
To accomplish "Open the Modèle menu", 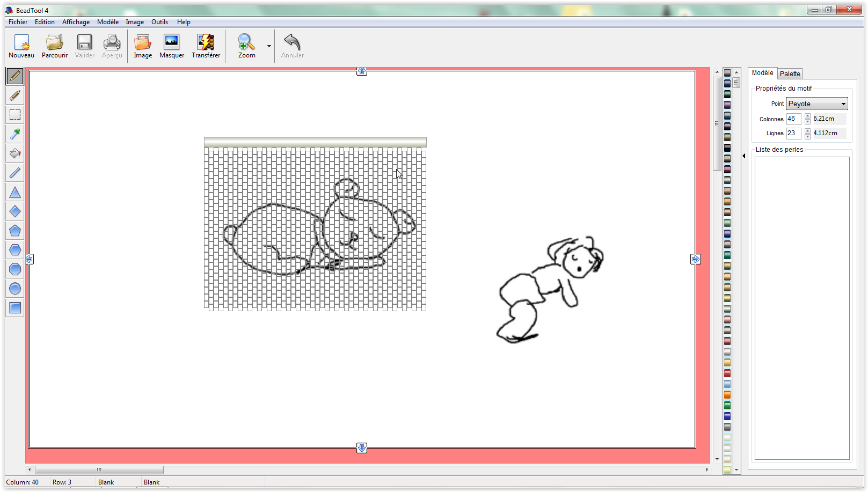I will (108, 22).
